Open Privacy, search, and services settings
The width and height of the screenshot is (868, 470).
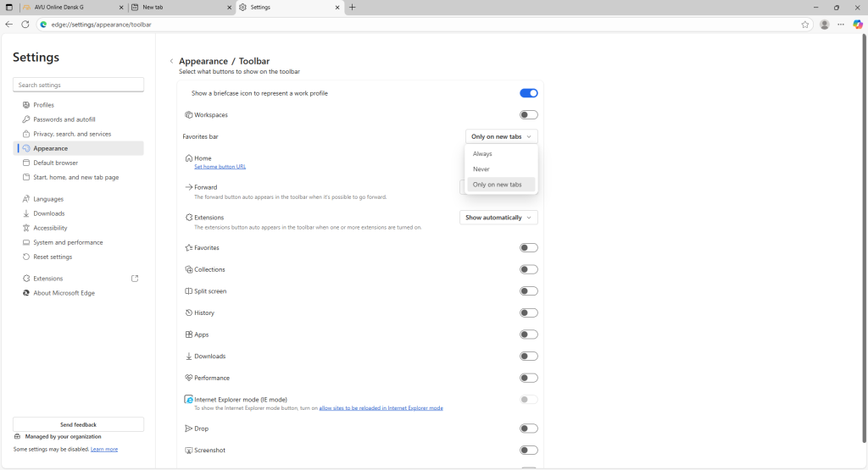point(71,134)
